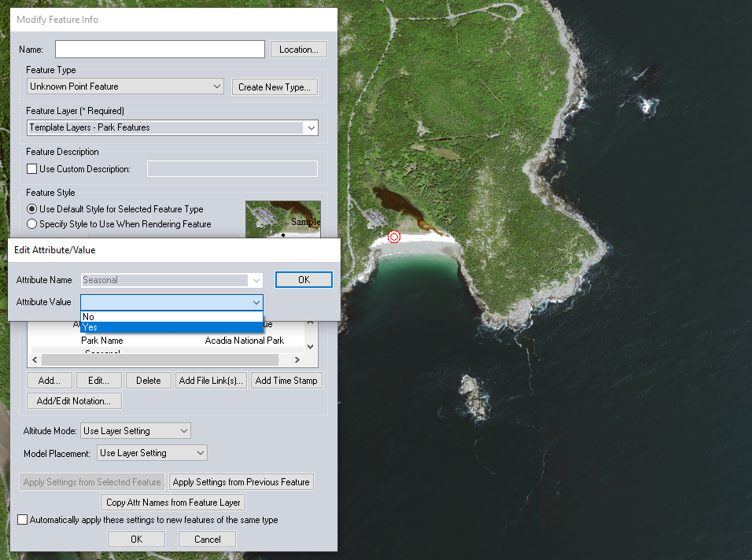Screen dimensions: 752x560
Task: Select Use Default Style for Selected Feature Type
Action: tap(31, 209)
